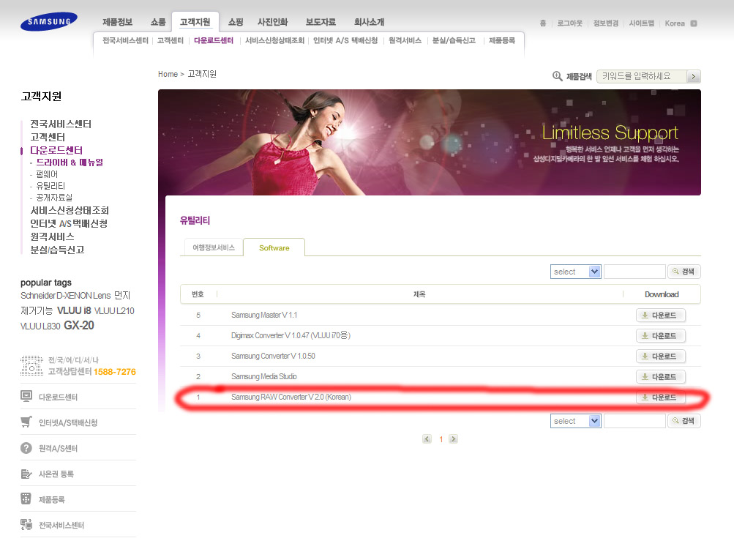Click the GX-20 popular tag

click(79, 326)
